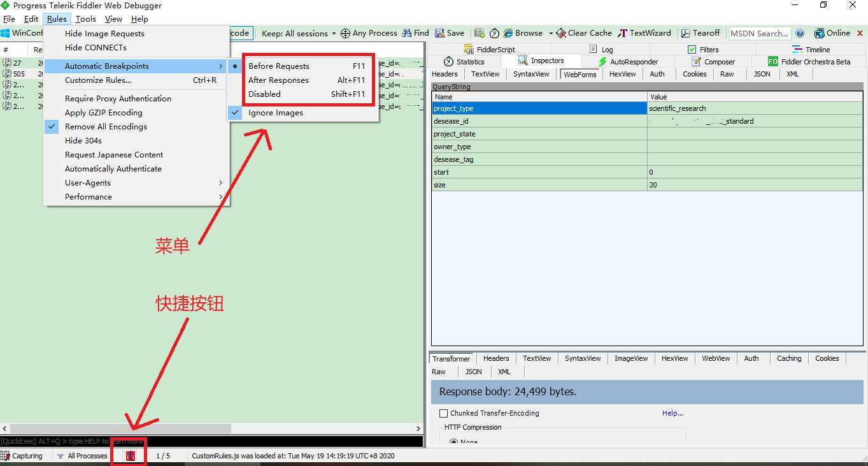This screenshot has width=868, height=466.
Task: Check Chunked Transfer-Encoding checkbox
Action: point(443,413)
